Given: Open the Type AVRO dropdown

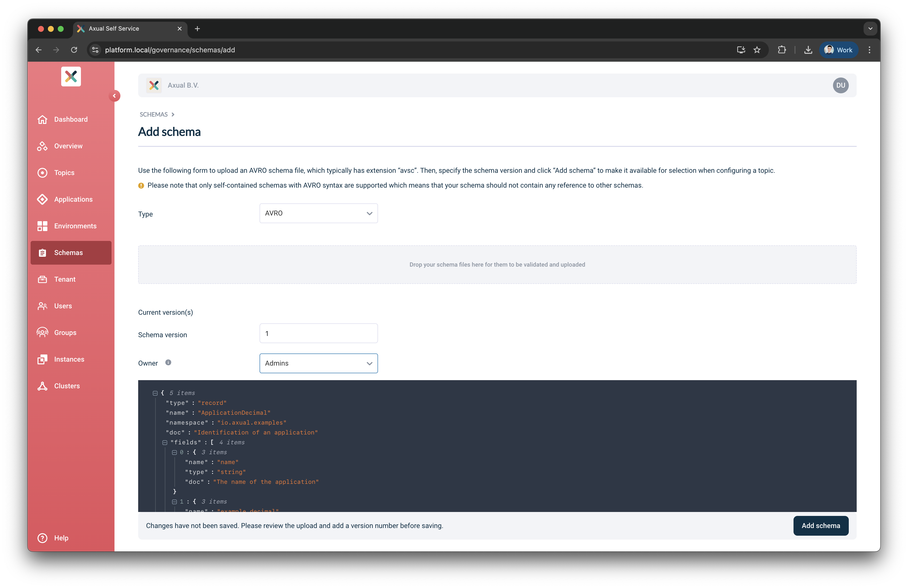Looking at the screenshot, I should point(319,213).
